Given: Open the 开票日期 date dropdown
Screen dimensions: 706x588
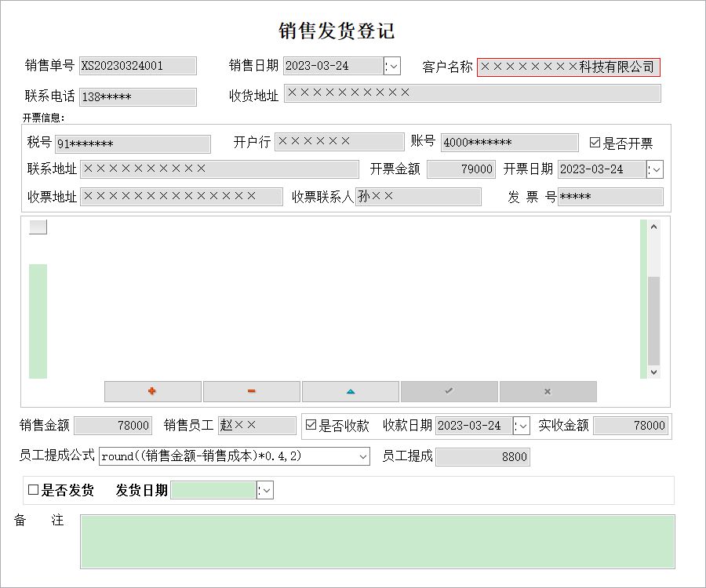Looking at the screenshot, I should [x=655, y=169].
